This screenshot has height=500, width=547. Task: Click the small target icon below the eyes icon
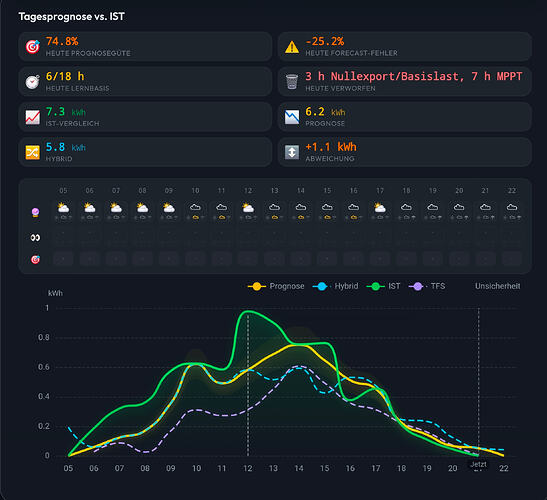(35, 260)
